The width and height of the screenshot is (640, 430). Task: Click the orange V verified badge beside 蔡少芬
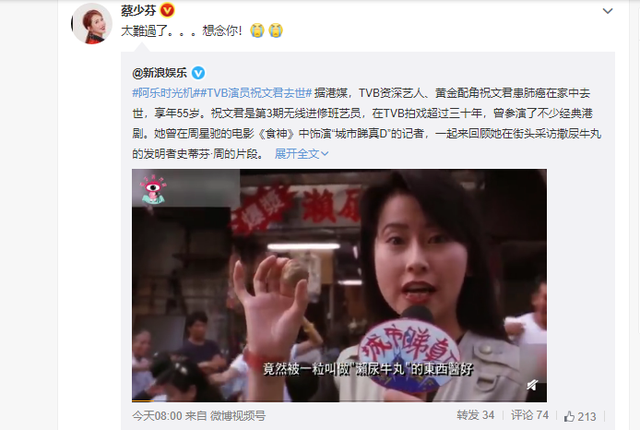(167, 10)
